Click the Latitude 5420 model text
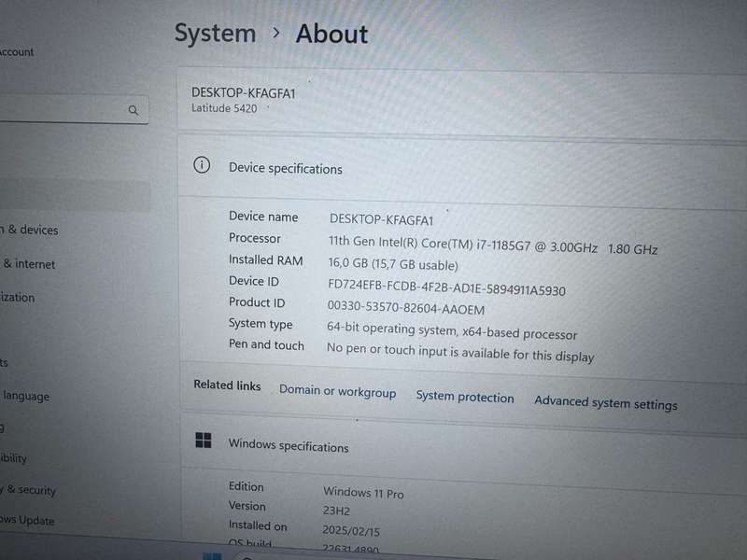The width and height of the screenshot is (747, 560). [x=224, y=108]
